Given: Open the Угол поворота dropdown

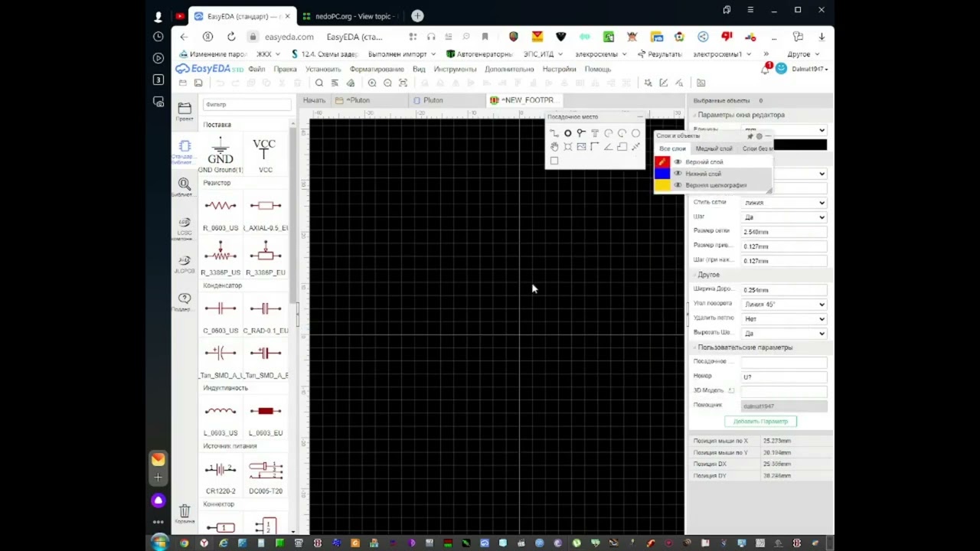Looking at the screenshot, I should point(785,305).
